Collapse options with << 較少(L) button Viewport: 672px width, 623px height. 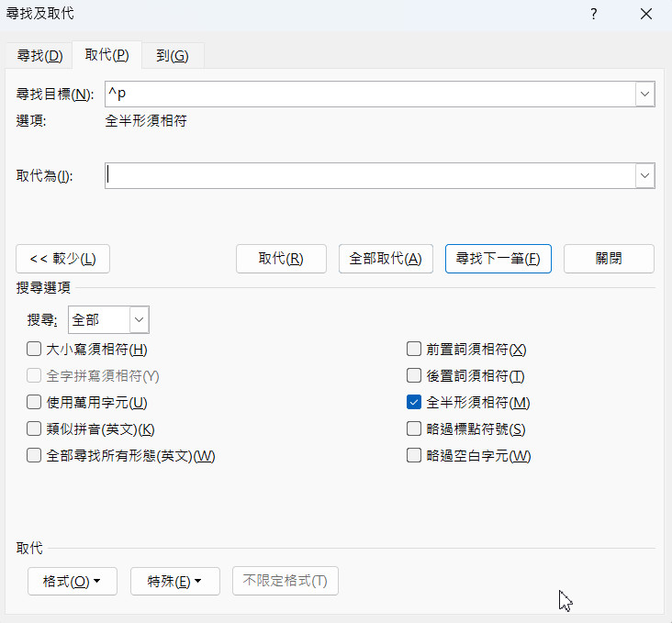tap(63, 259)
